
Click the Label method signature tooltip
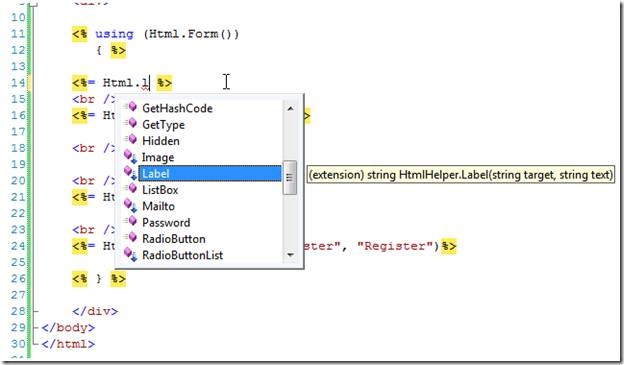pyautogui.click(x=460, y=175)
